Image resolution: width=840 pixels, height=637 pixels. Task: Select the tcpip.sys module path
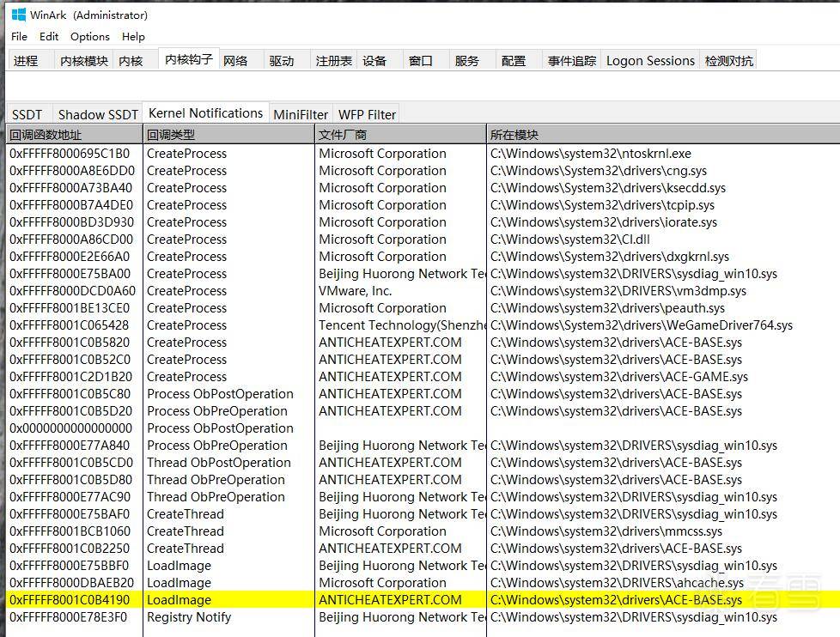602,205
